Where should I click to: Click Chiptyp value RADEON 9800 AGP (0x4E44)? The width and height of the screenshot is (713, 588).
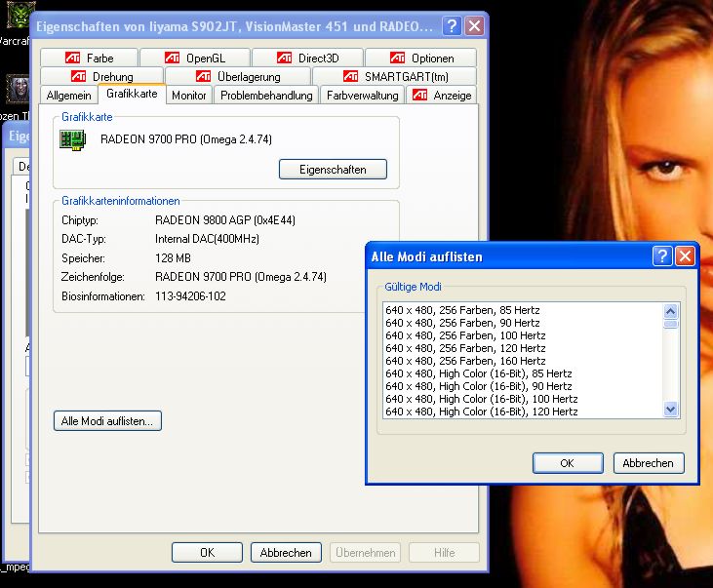point(225,220)
